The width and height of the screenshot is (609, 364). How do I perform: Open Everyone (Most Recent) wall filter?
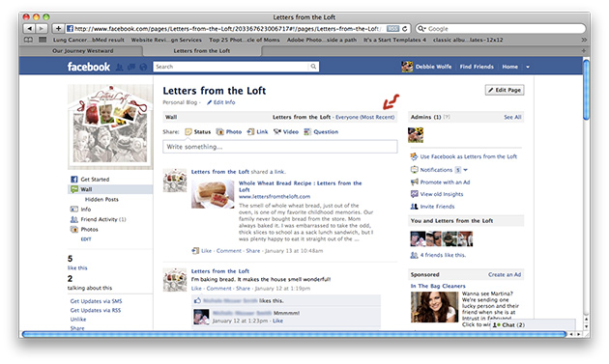tap(364, 117)
